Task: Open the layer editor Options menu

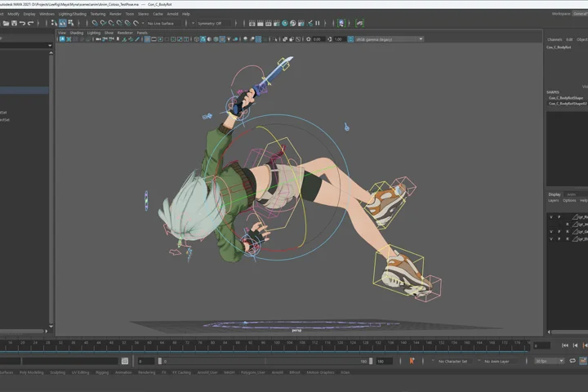Action: 569,200
